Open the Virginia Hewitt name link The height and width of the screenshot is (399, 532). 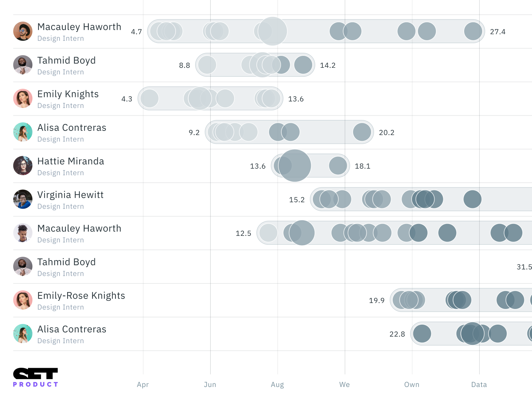70,195
